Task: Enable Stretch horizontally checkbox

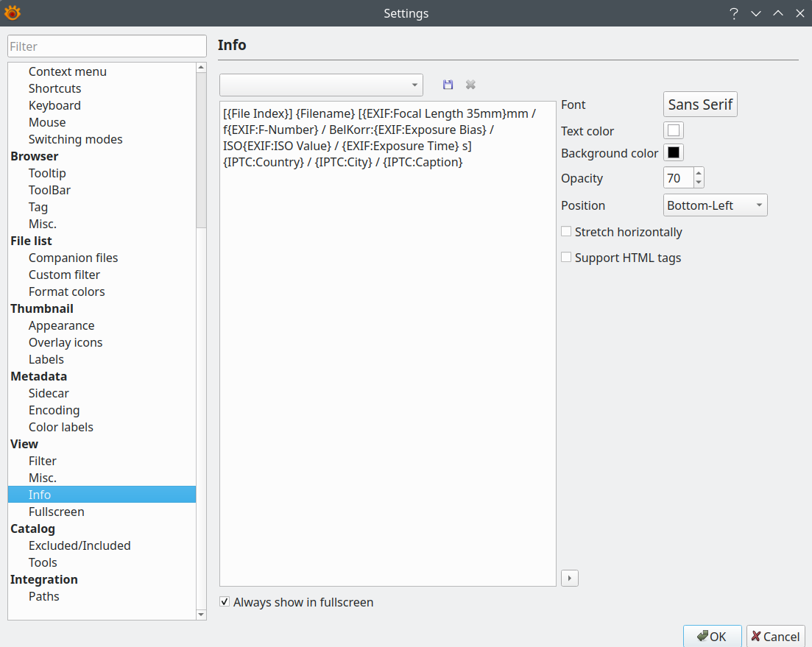Action: click(566, 232)
